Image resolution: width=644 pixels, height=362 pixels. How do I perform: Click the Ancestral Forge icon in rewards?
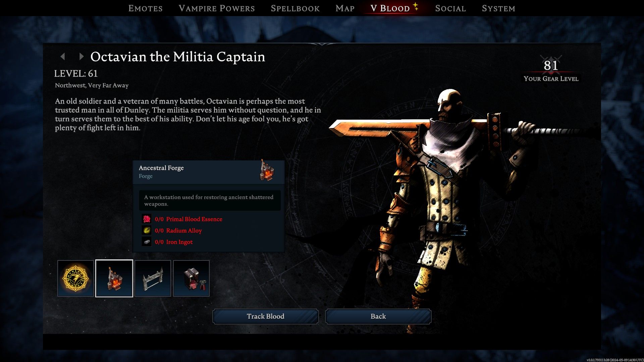coord(114,278)
